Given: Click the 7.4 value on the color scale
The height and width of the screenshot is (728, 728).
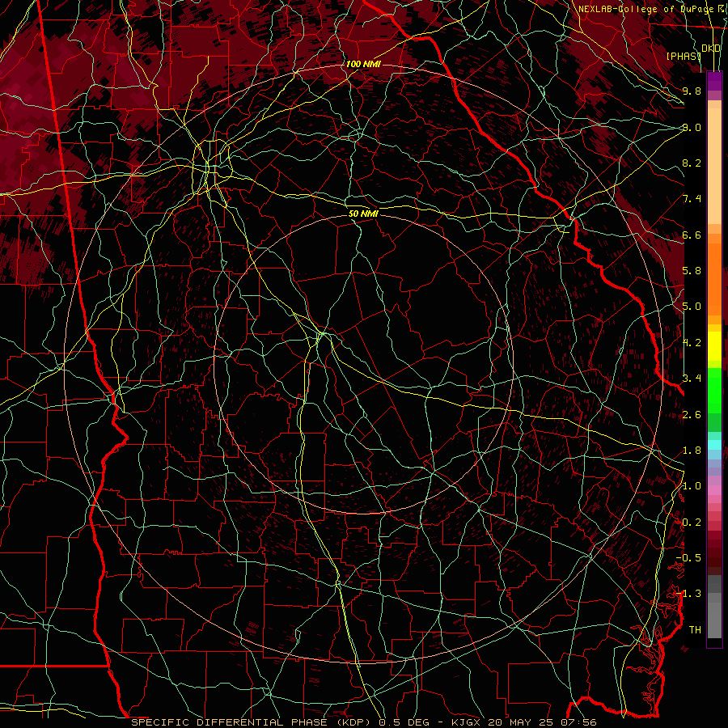Looking at the screenshot, I should tap(692, 199).
